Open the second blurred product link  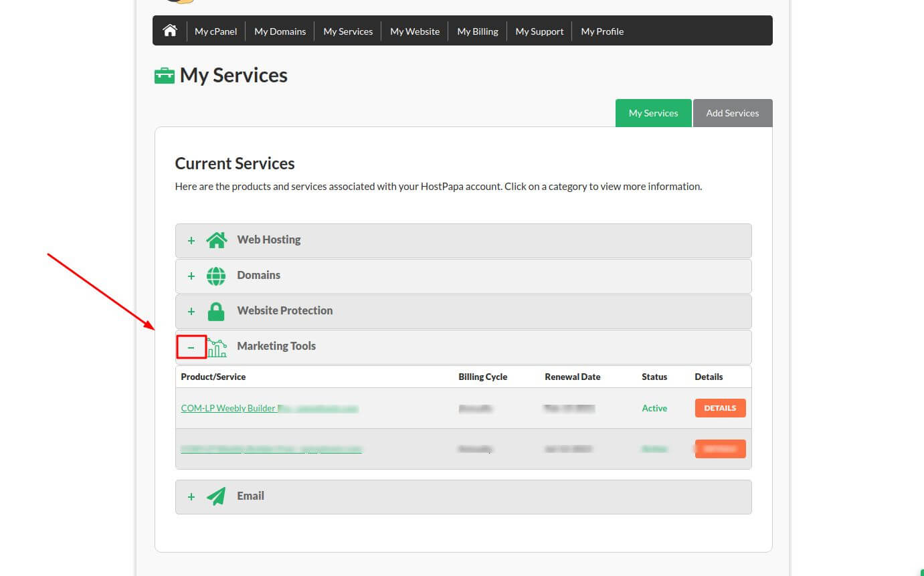[x=271, y=449]
